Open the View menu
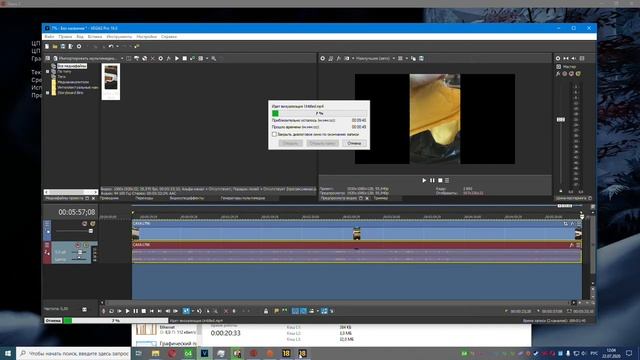The width and height of the screenshot is (640, 360). [x=80, y=36]
